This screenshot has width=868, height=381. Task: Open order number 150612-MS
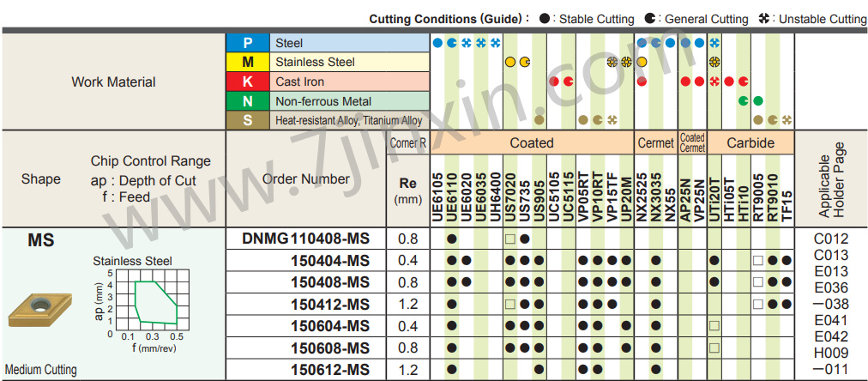330,370
